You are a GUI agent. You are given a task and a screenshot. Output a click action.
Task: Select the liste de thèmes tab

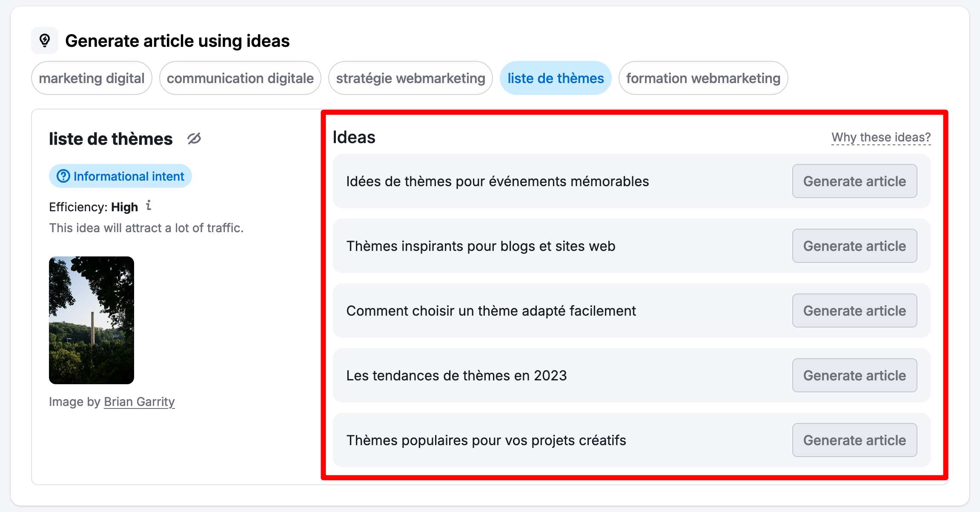(556, 78)
